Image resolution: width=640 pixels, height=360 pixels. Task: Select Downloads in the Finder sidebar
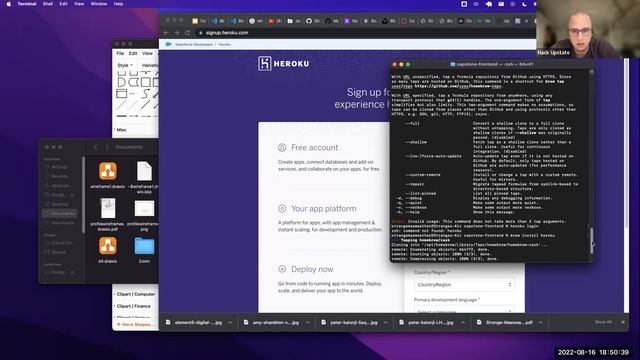click(x=60, y=223)
